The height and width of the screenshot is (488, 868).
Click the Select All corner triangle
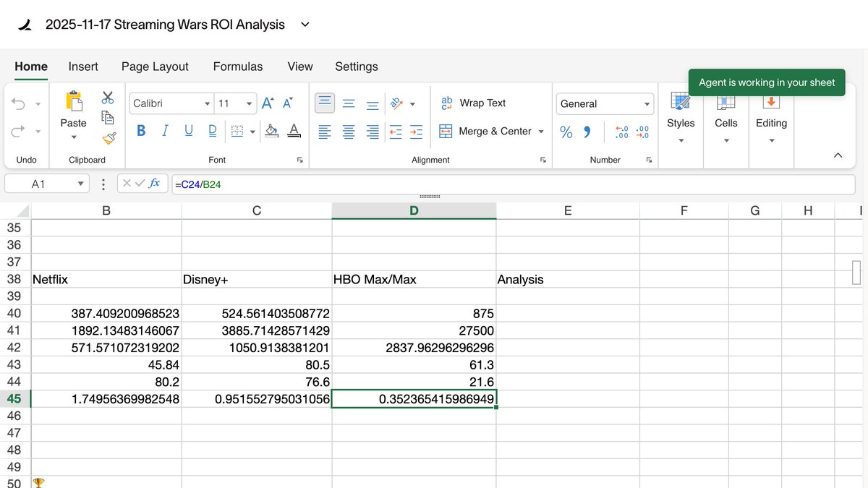22,211
